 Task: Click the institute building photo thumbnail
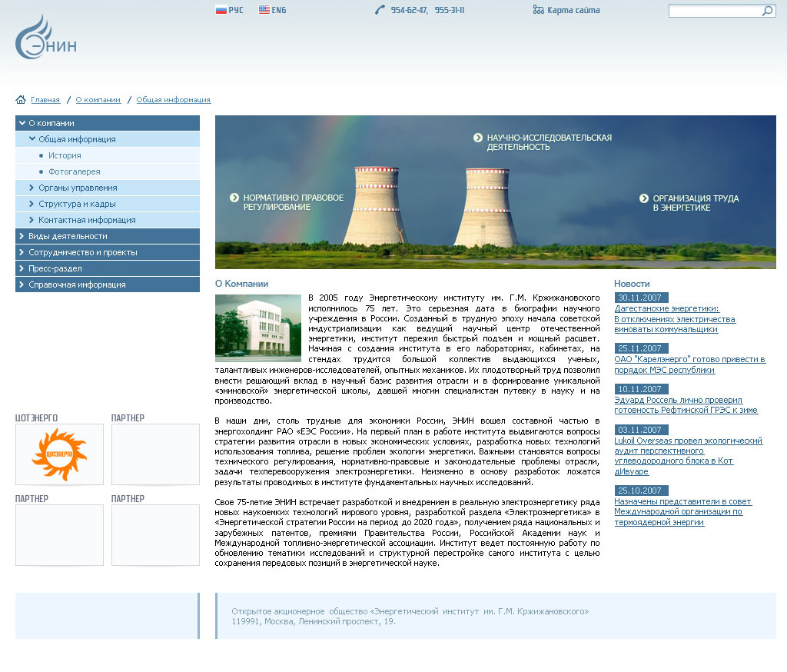(x=258, y=328)
